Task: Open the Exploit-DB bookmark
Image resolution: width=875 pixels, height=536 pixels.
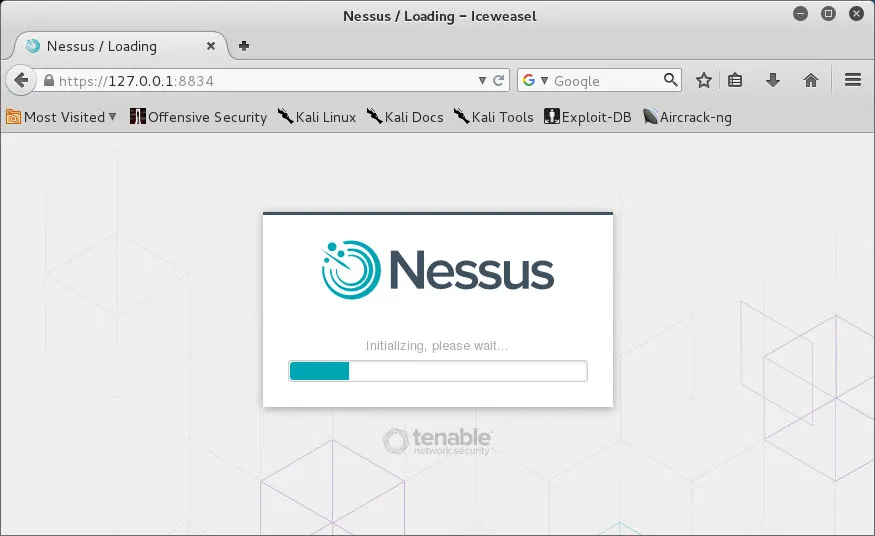Action: click(x=588, y=117)
